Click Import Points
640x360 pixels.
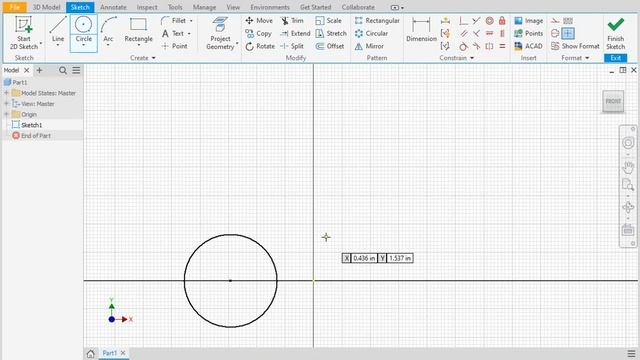coord(529,33)
